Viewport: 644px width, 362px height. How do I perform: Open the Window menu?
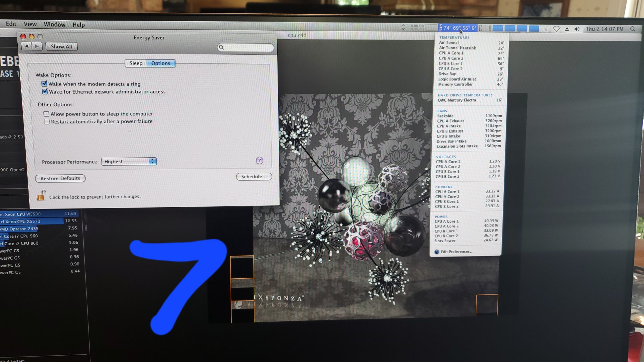click(54, 24)
